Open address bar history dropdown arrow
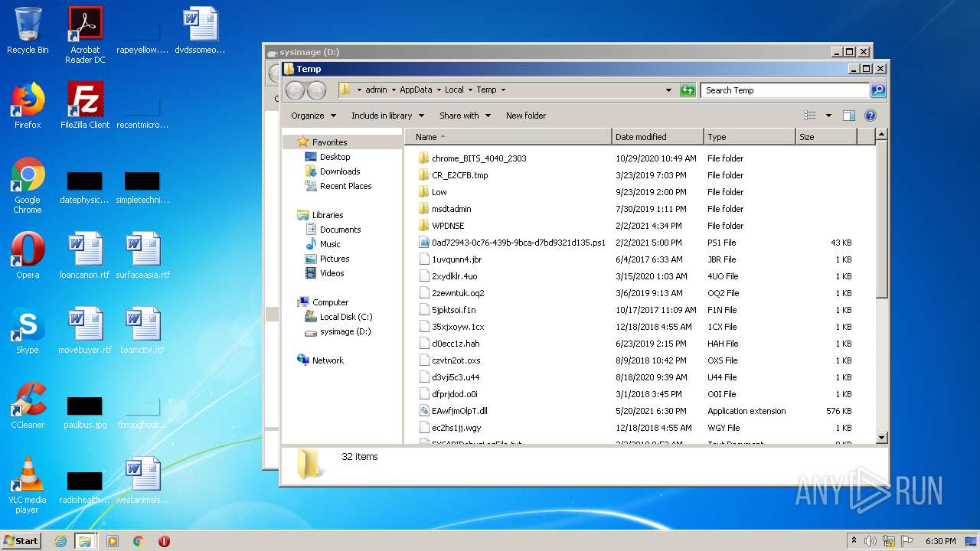This screenshot has width=980, height=551. (669, 90)
